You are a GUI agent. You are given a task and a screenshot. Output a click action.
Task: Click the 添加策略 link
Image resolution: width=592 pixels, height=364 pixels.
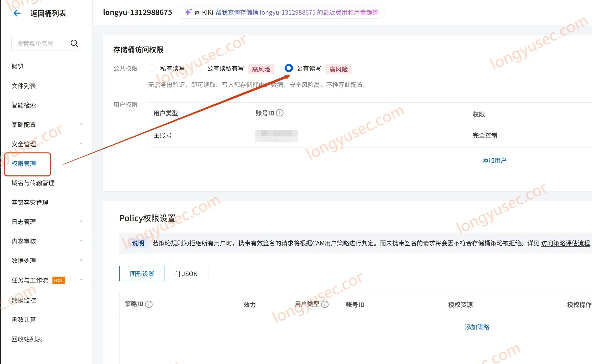coord(477,327)
